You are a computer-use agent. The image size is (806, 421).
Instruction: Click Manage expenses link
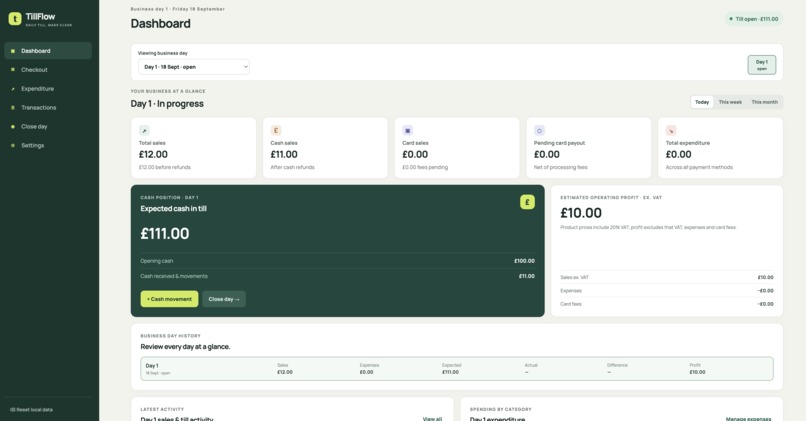click(x=748, y=418)
